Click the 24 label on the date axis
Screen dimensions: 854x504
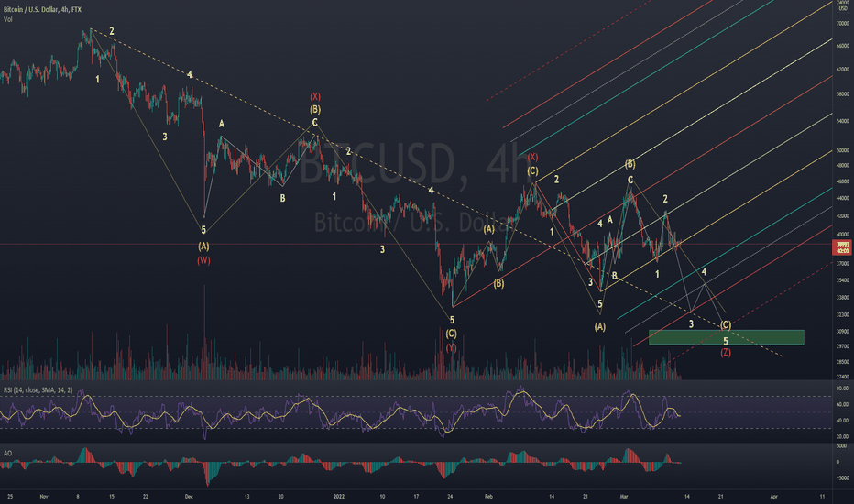pyautogui.click(x=450, y=497)
